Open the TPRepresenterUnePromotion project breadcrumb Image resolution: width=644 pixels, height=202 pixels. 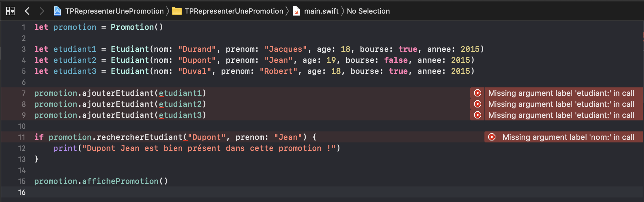click(114, 11)
